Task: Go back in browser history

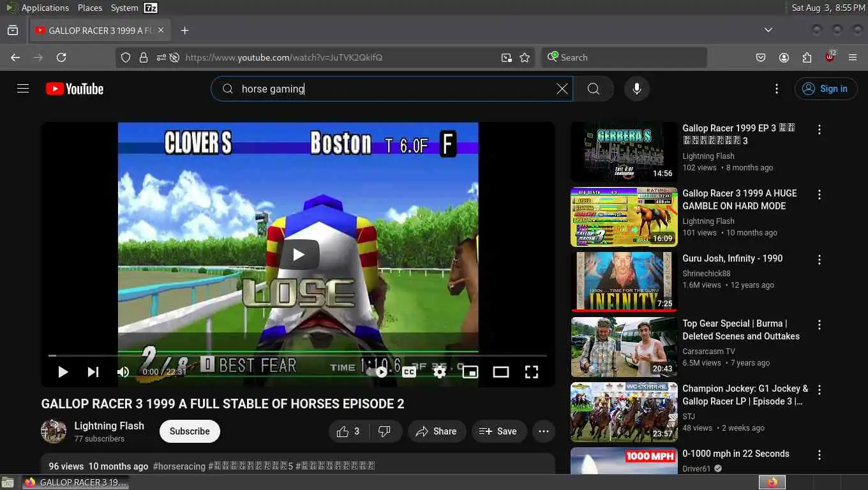Action: [x=15, y=57]
